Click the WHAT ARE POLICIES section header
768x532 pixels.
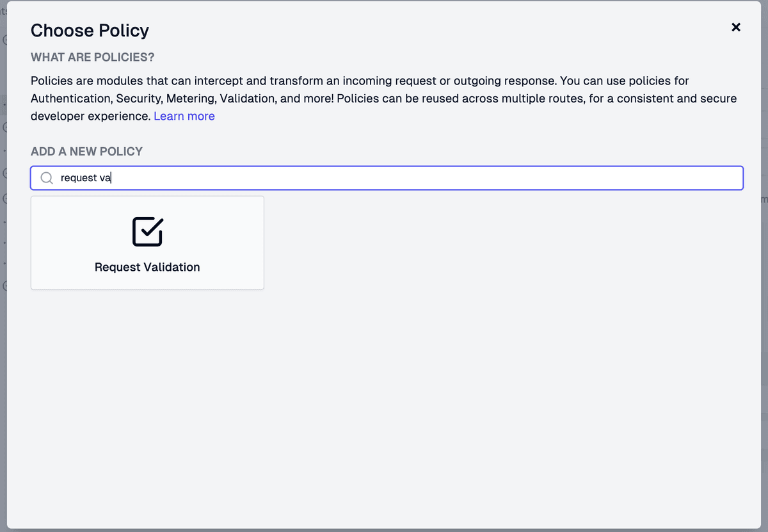tap(92, 57)
